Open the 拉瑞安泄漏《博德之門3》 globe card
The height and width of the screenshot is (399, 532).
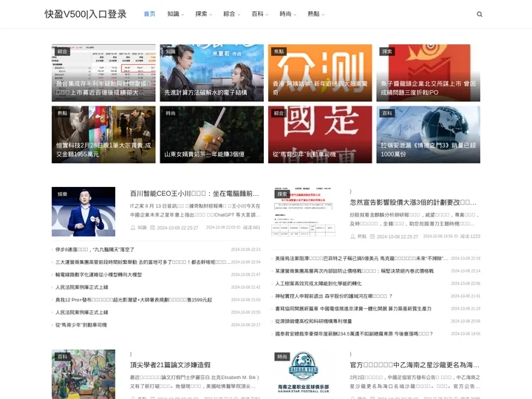point(428,134)
